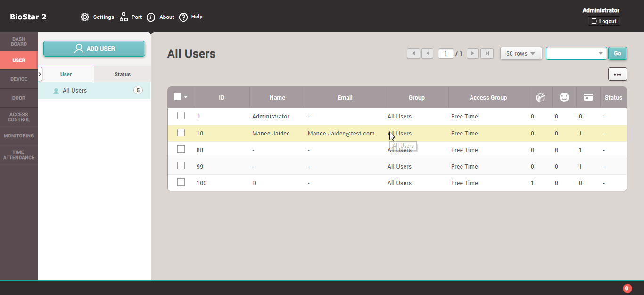Open Settings via the gear icon
The width and height of the screenshot is (644, 295).
coord(85,17)
